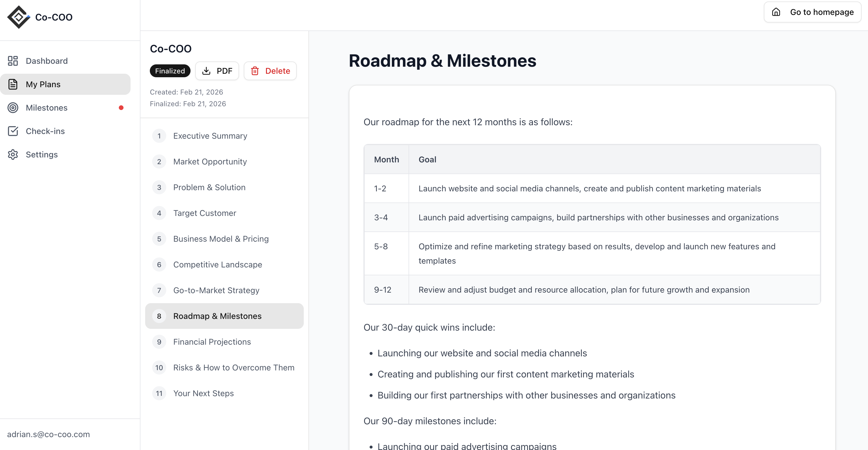The image size is (868, 450).
Task: Click the Co-COO diamond logo
Action: tap(18, 16)
